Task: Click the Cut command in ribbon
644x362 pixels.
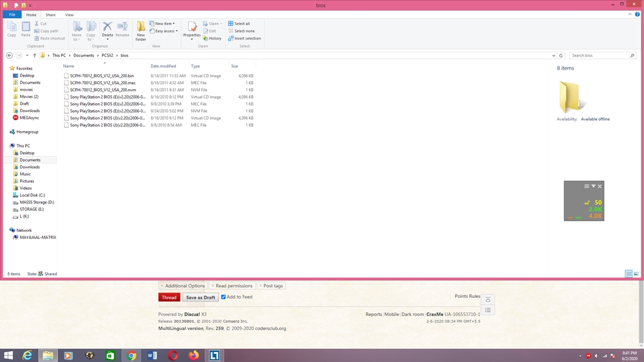Action: click(x=40, y=23)
